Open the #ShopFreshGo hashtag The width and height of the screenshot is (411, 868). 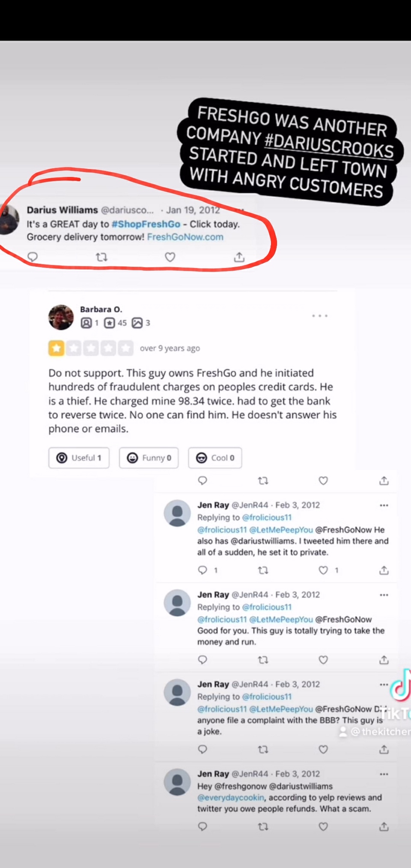146,224
